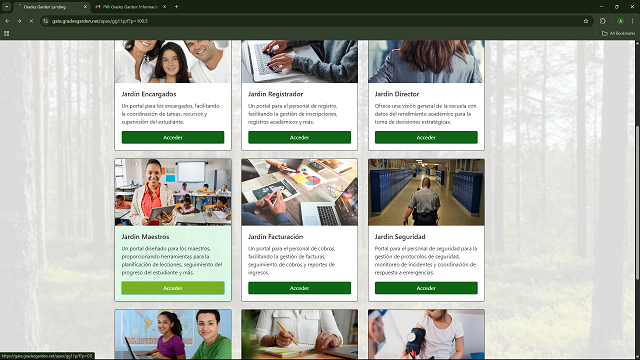Viewport: 640px width, 360px height.
Task: Close the Grades Garden Landing tab
Action: (85, 7)
